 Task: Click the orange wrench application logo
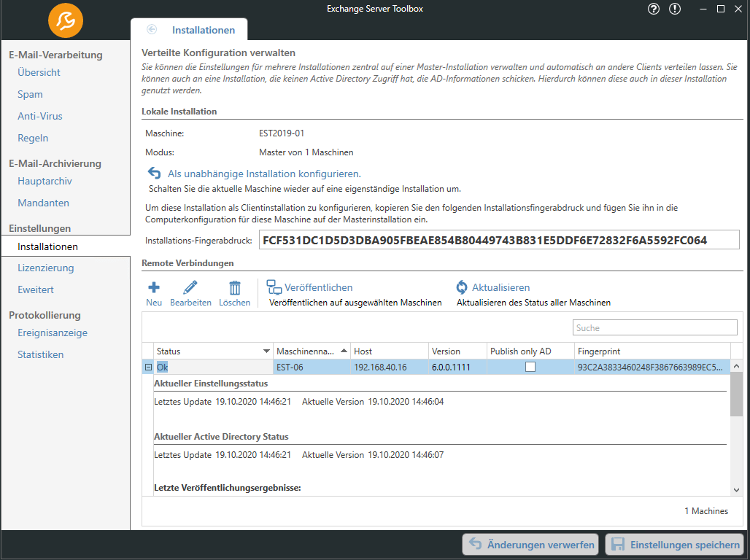[66, 20]
